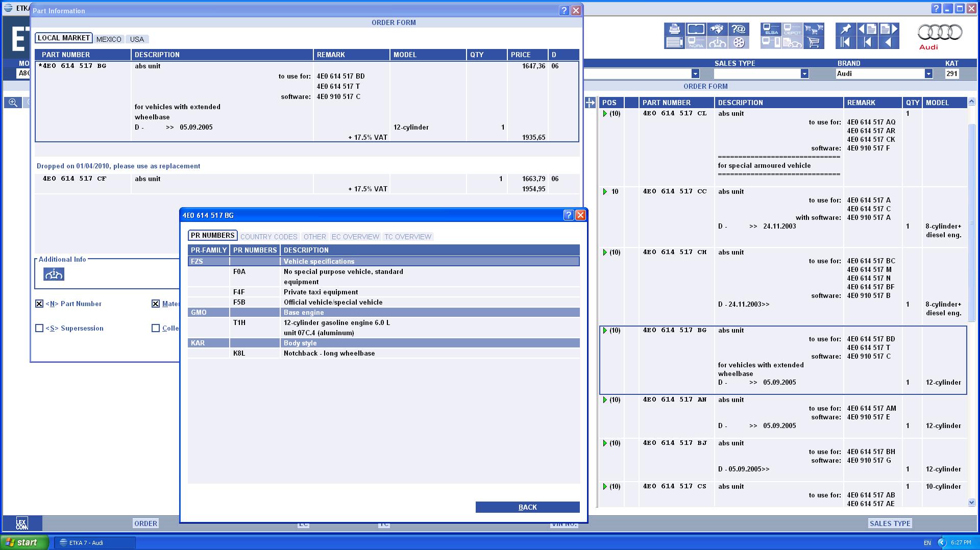Click the print icon in the toolbar
The height and width of the screenshot is (550, 980).
(x=674, y=29)
